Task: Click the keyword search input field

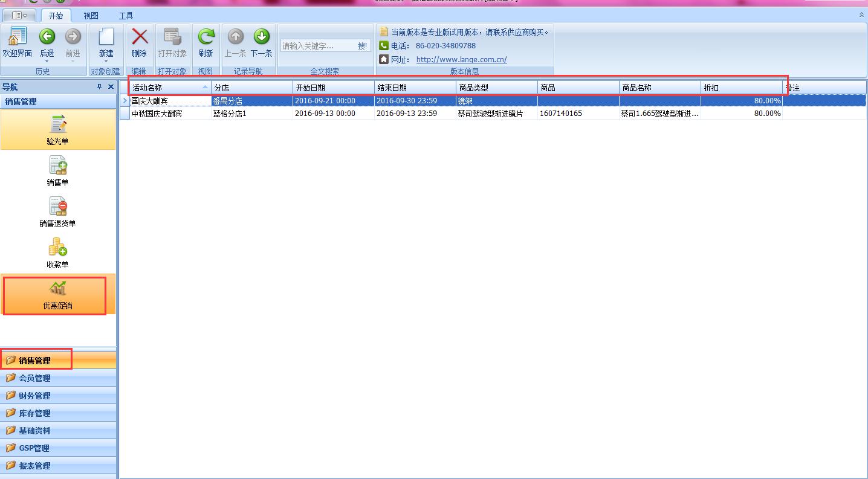Action: point(317,46)
